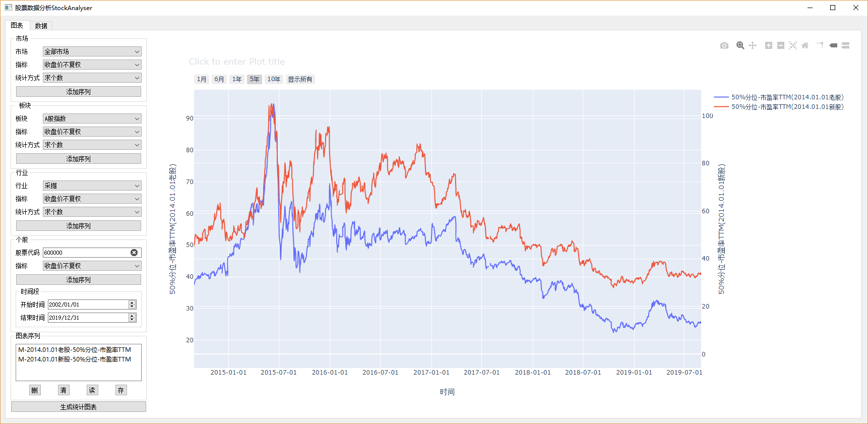Image resolution: width=868 pixels, height=424 pixels.
Task: Expand the 板块 dropdown showing A股指数
Action: coord(92,118)
